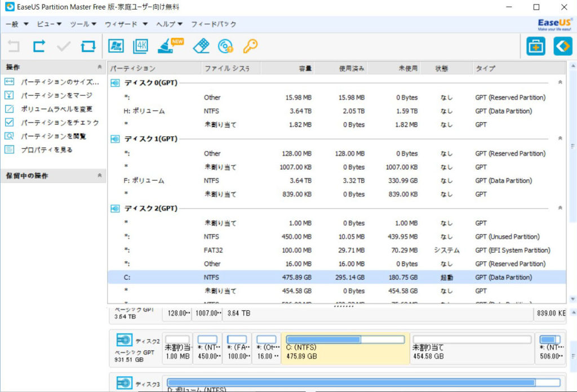Screen dimensions: 577x392
Task: Click パーティションのサイズ... action link
Action: click(x=60, y=82)
